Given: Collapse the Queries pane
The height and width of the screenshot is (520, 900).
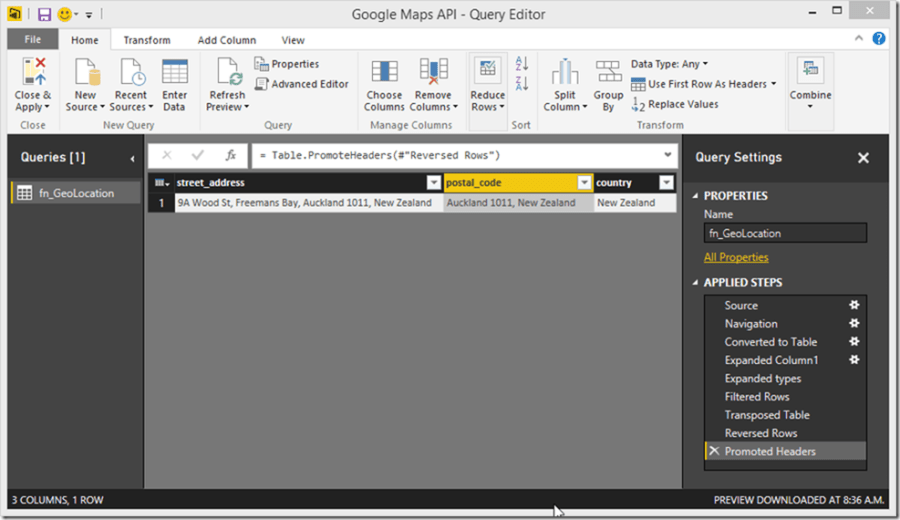Looking at the screenshot, I should (x=132, y=158).
